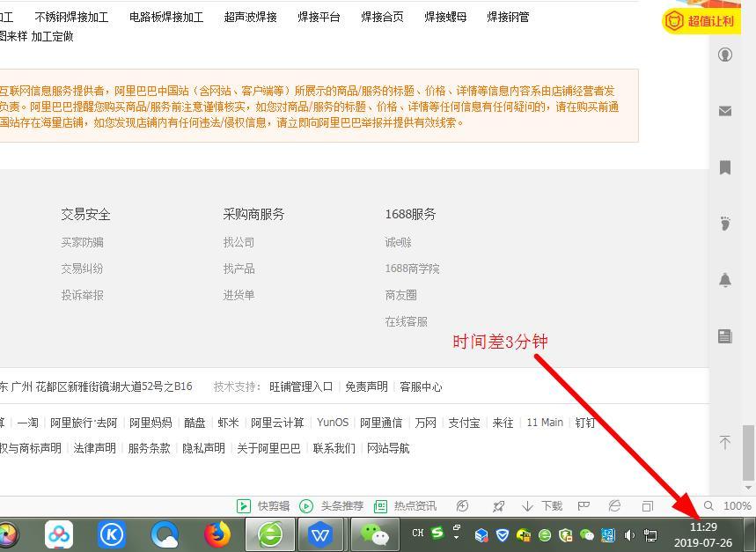
Task: Click the window restore icon in status bar
Action: [647, 506]
